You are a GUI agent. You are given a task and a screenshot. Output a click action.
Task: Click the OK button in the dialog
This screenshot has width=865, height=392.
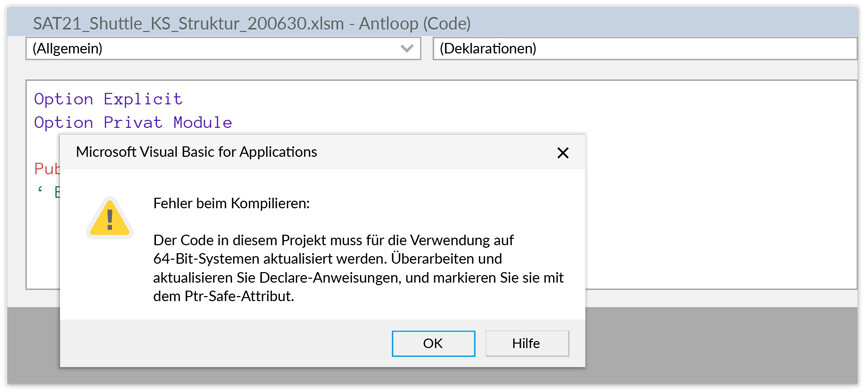coord(433,343)
